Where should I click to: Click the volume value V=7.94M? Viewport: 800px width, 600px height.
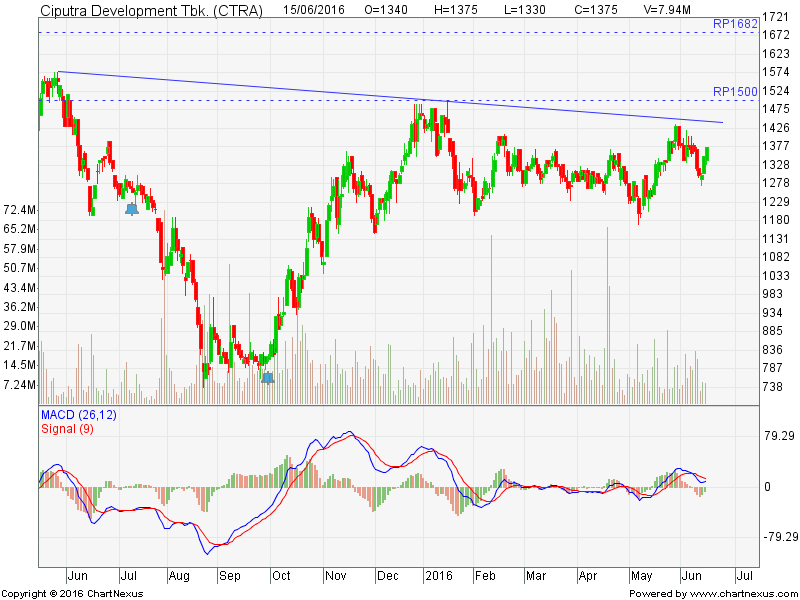667,10
